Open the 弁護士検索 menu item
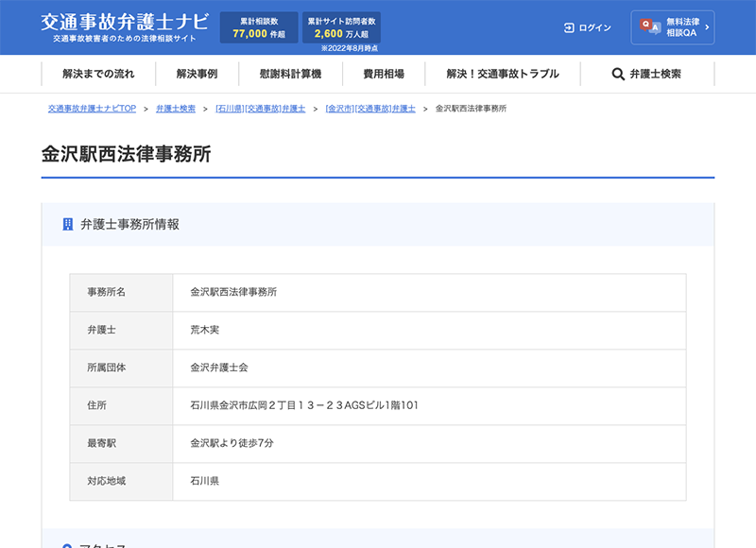The height and width of the screenshot is (548, 756). 647,74
